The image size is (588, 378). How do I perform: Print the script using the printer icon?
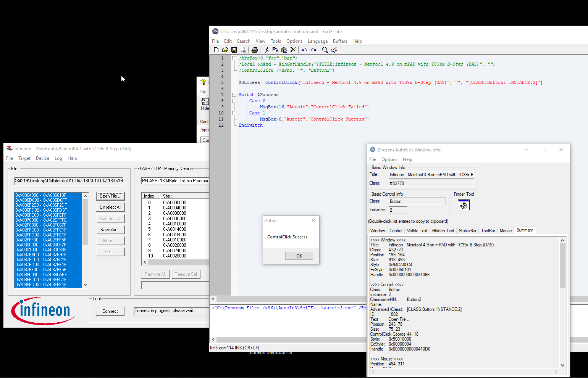(255, 50)
